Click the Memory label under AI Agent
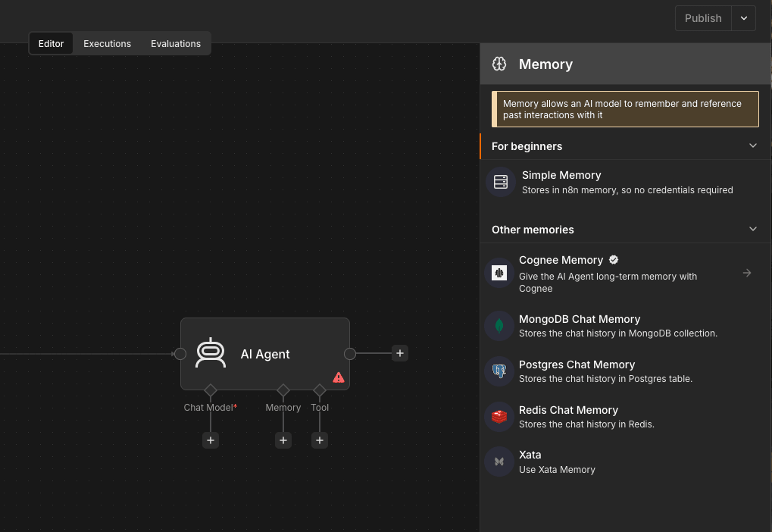Image resolution: width=772 pixels, height=532 pixels. click(283, 408)
